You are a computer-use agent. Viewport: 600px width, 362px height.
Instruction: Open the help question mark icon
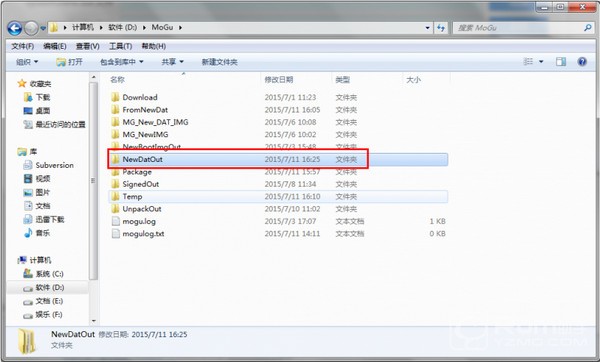click(582, 62)
